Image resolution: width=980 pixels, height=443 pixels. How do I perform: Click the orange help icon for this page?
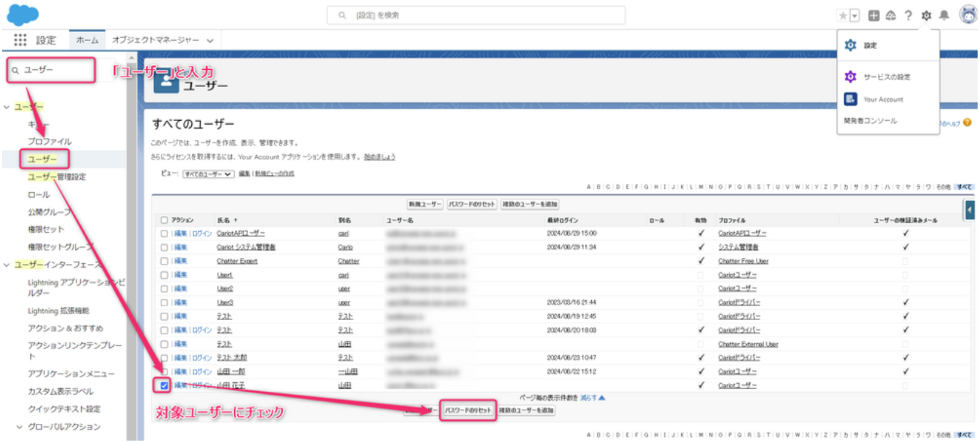967,122
